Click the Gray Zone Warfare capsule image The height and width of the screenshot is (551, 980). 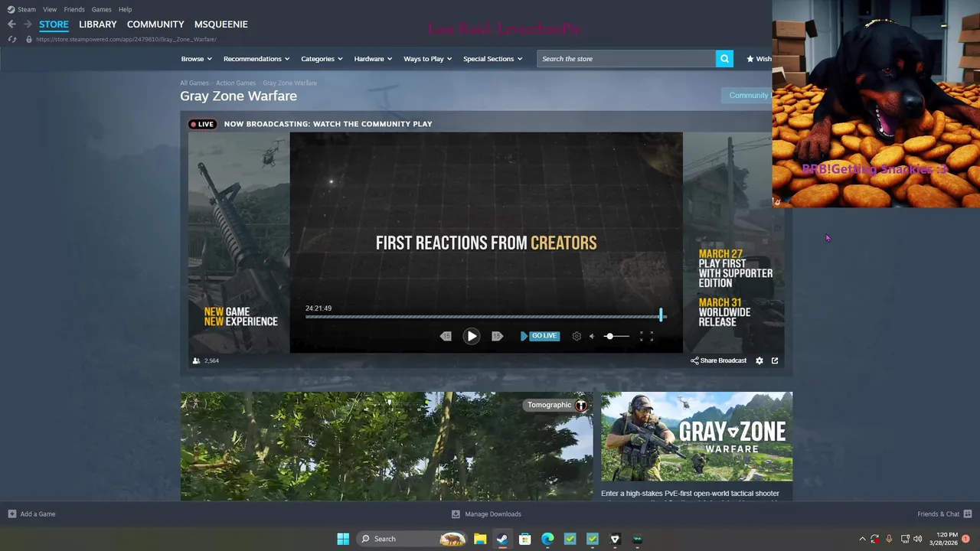697,436
